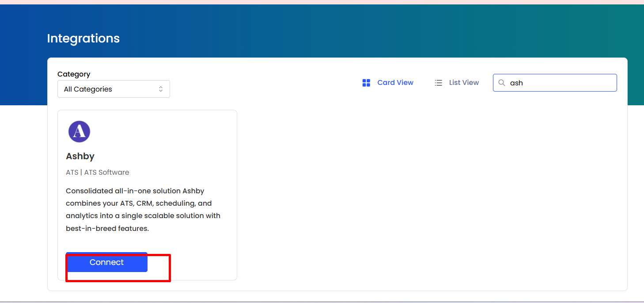Click the purple Ashby logo
The image size is (644, 303).
click(79, 132)
